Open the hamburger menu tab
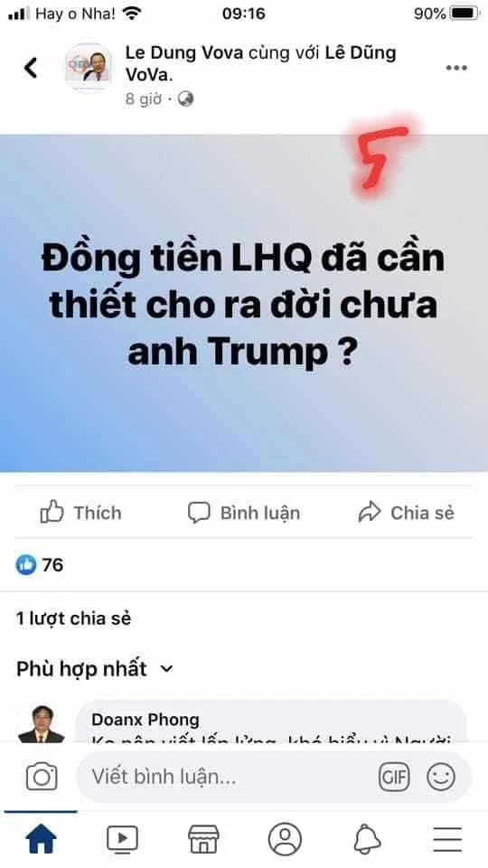Viewport: 488px width, 868px height. click(447, 839)
